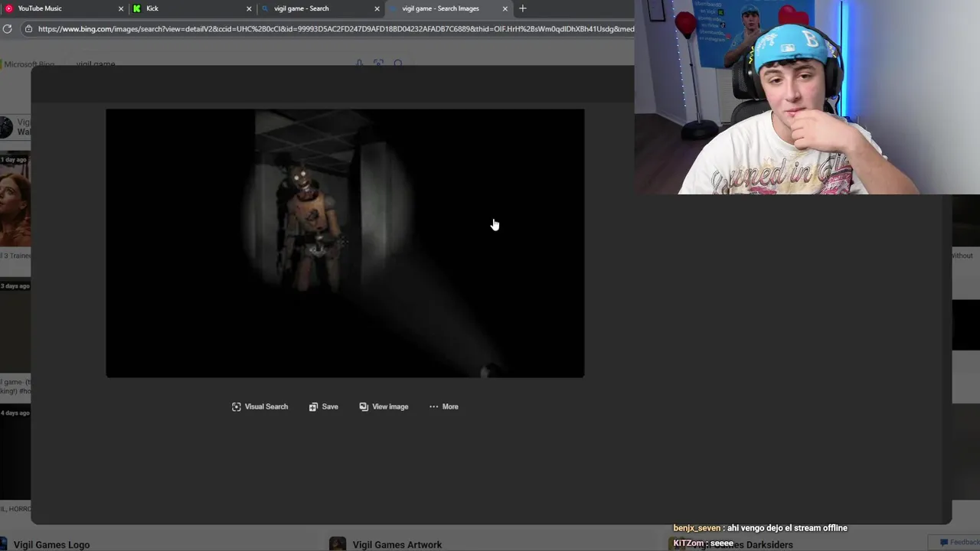Click the Vigil Games Logo thumbnail icon

click(x=4, y=544)
